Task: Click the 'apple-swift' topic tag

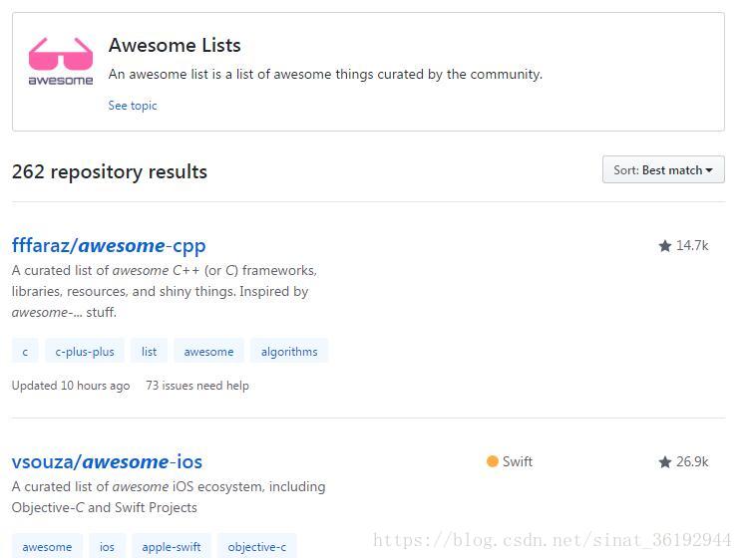Action: (x=172, y=547)
